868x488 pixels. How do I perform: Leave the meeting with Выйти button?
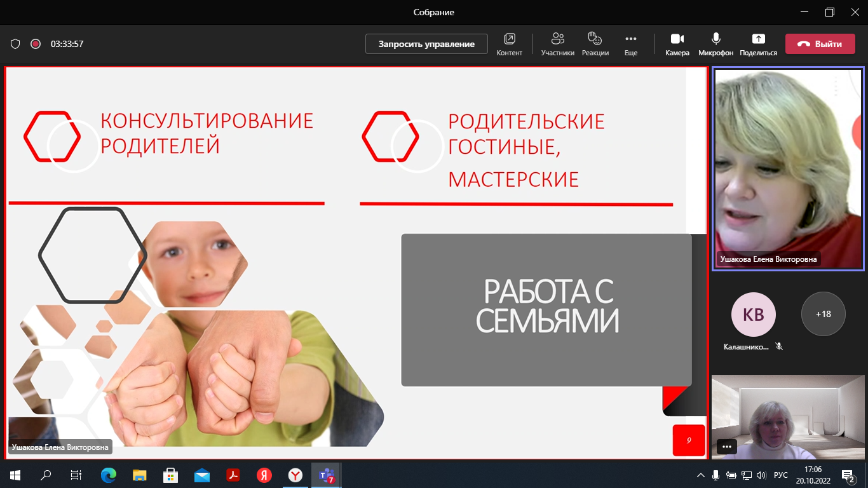(820, 44)
